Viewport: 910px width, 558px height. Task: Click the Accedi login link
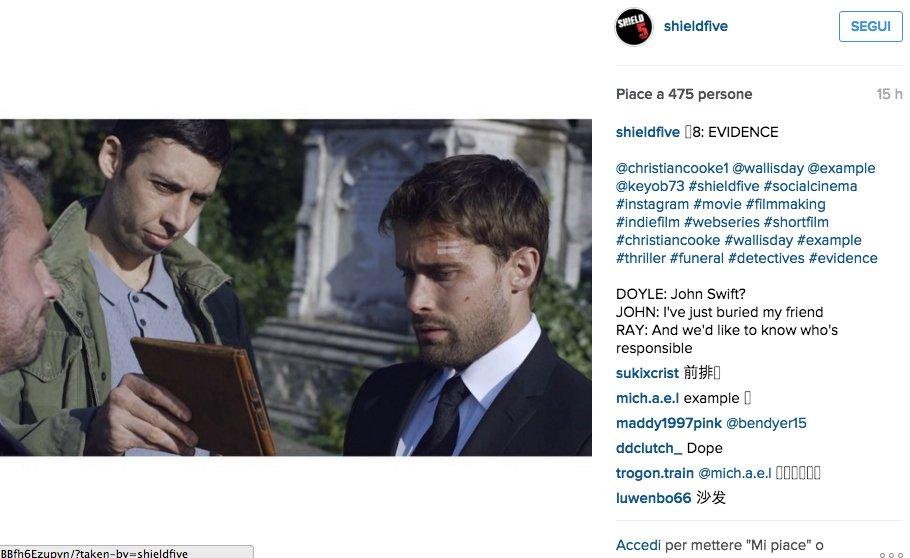(638, 545)
